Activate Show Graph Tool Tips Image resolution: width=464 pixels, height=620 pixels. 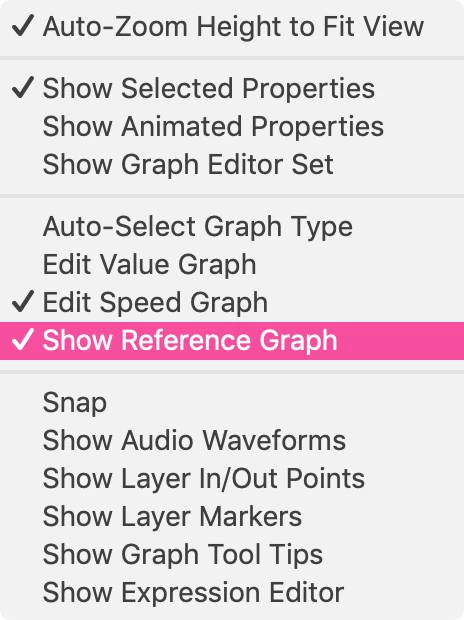click(x=232, y=554)
